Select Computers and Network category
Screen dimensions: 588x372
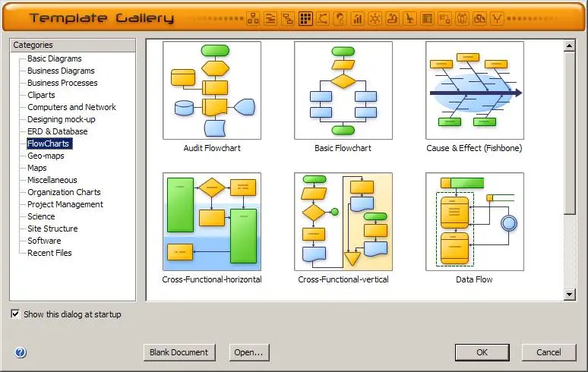(x=71, y=107)
